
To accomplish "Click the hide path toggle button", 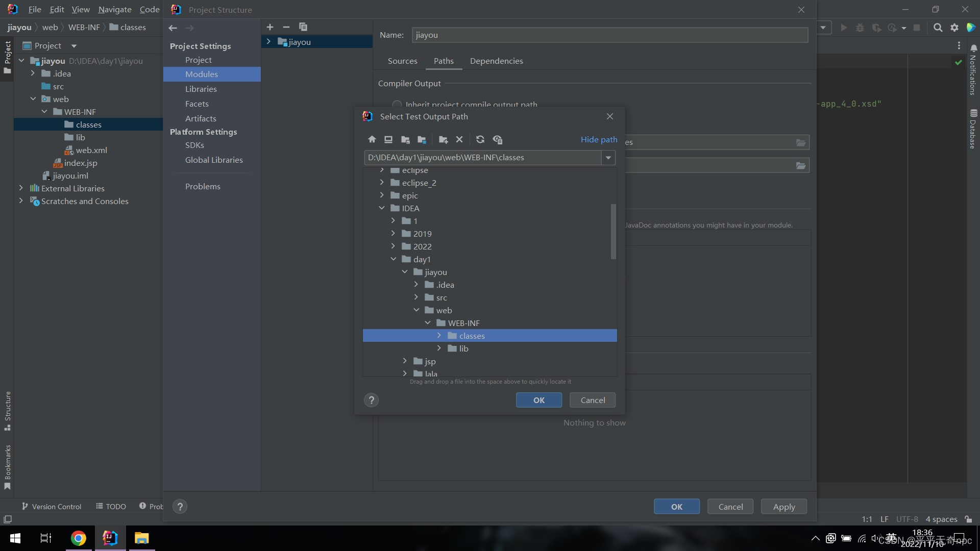I will click(x=598, y=139).
